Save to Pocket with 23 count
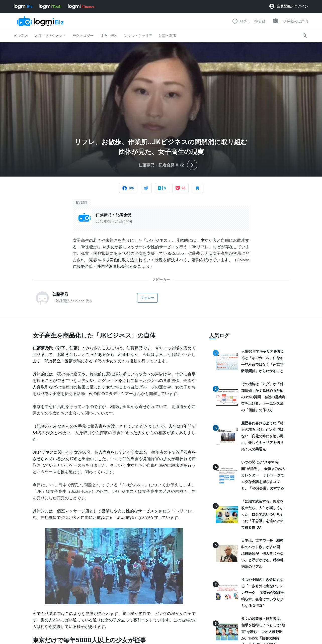Image resolution: width=322 pixels, height=644 pixels. 180,188
